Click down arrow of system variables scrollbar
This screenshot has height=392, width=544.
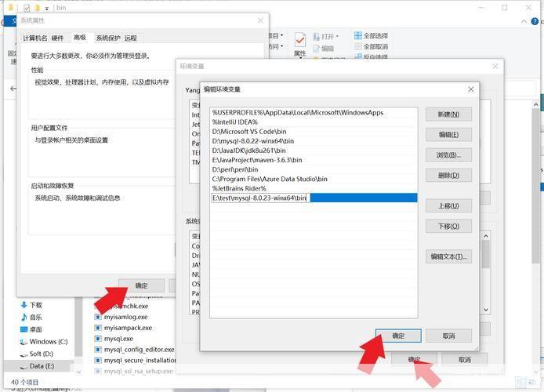(x=486, y=310)
